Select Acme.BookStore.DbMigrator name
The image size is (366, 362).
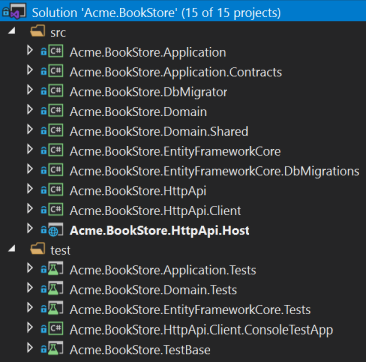148,92
